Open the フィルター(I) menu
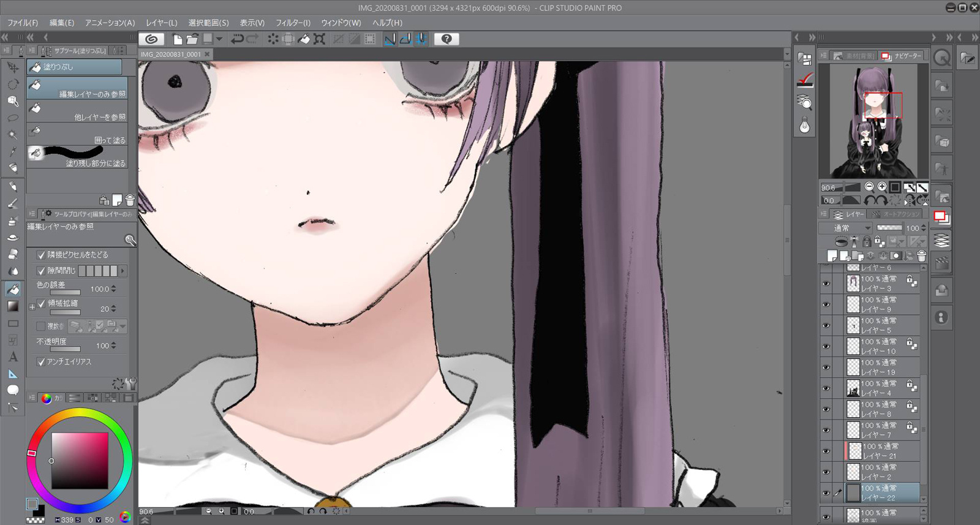Image resolution: width=980 pixels, height=525 pixels. point(293,23)
